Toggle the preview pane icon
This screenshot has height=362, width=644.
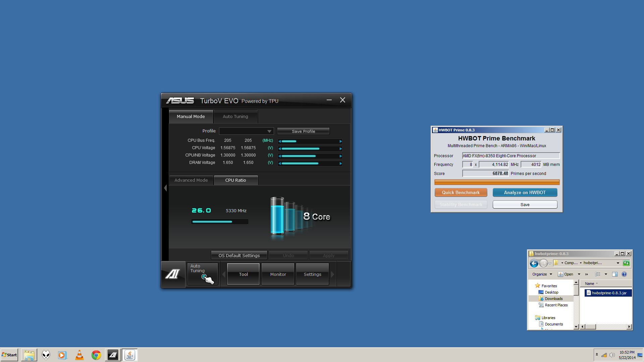tap(615, 274)
